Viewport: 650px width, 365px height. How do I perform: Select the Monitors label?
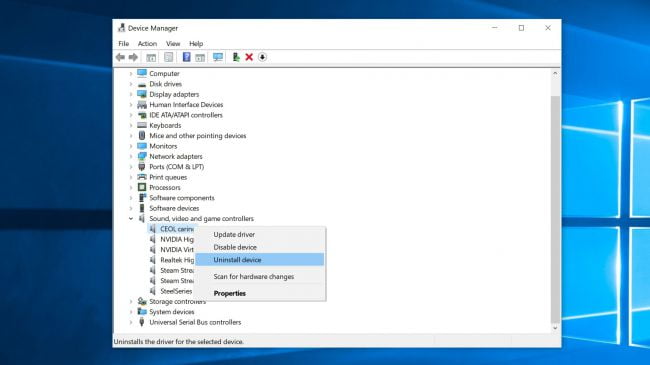[x=163, y=146]
